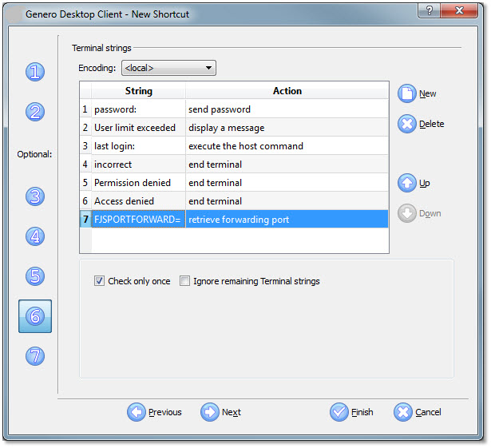Jump to optional step 4
This screenshot has width=491, height=448.
[x=35, y=236]
